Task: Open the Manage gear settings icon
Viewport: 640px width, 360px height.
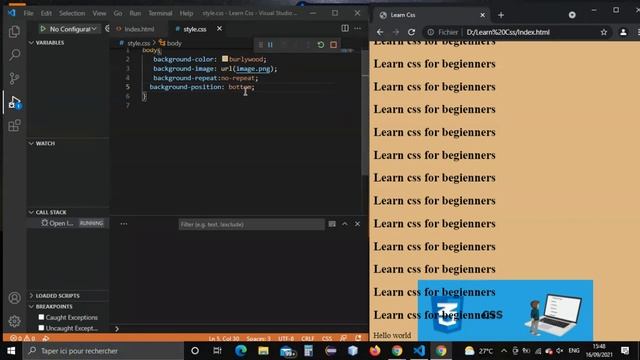Action: point(14,321)
